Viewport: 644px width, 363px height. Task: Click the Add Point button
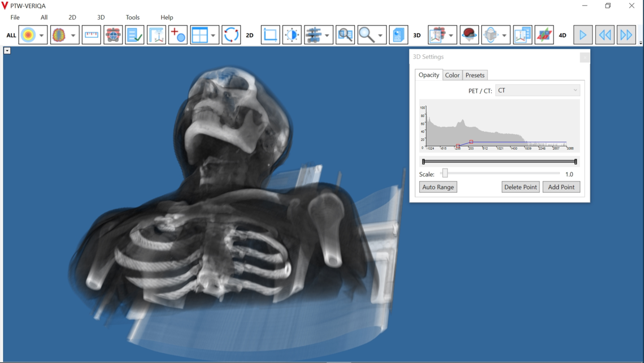[x=561, y=187]
